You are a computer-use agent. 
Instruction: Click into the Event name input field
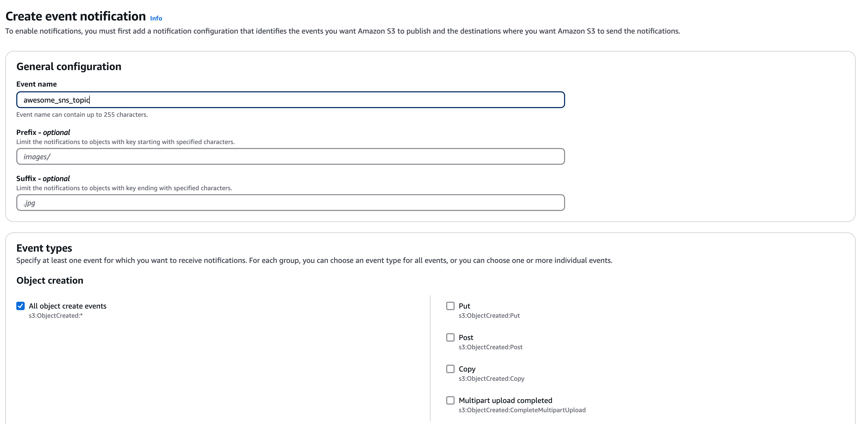tap(290, 100)
